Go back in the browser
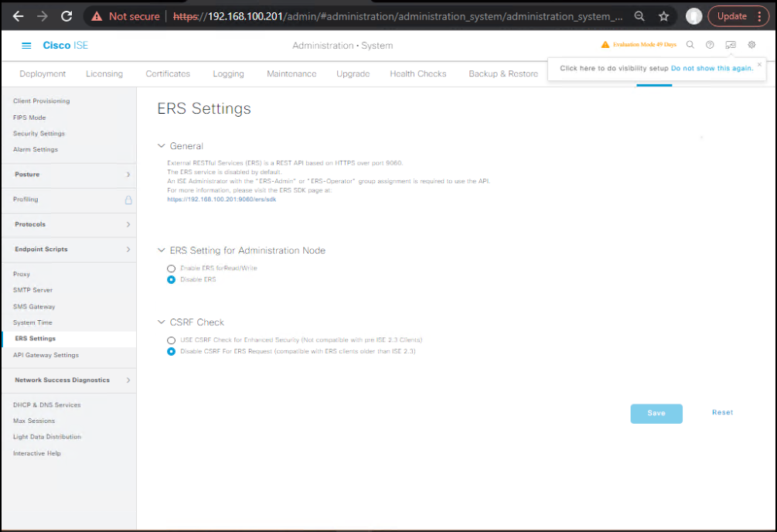Screen dimensions: 777x532 click(x=19, y=16)
